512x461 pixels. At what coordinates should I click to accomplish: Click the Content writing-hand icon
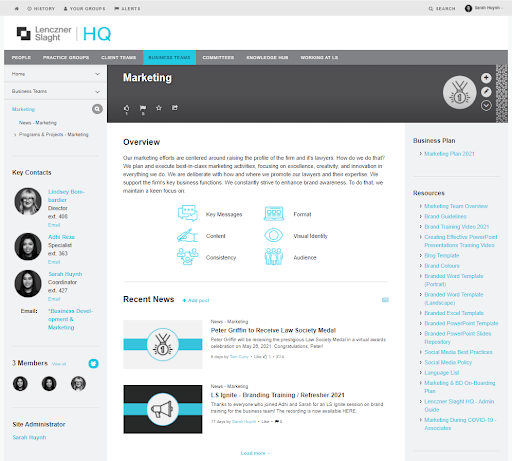[187, 235]
